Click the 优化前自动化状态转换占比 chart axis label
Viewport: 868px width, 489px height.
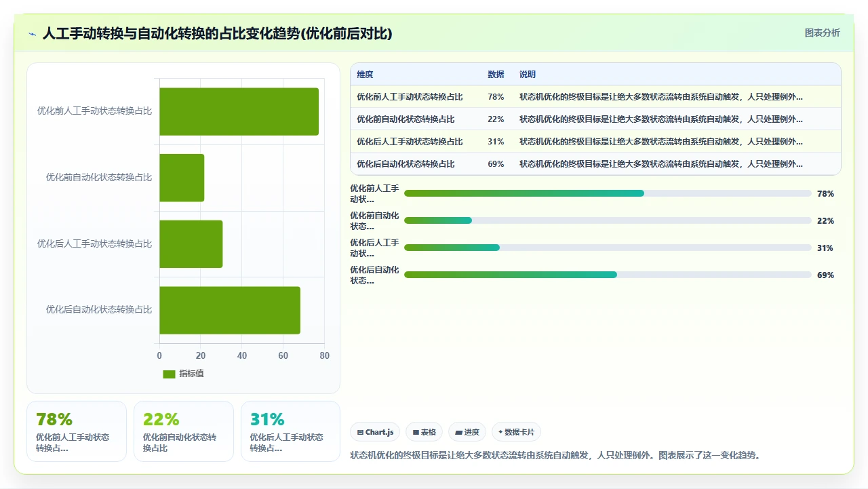click(99, 178)
